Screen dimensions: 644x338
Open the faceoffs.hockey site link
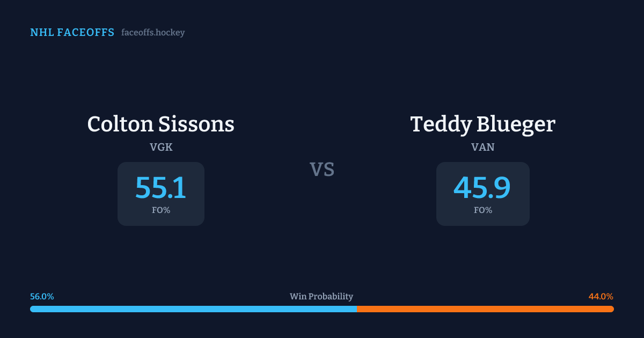[153, 33]
